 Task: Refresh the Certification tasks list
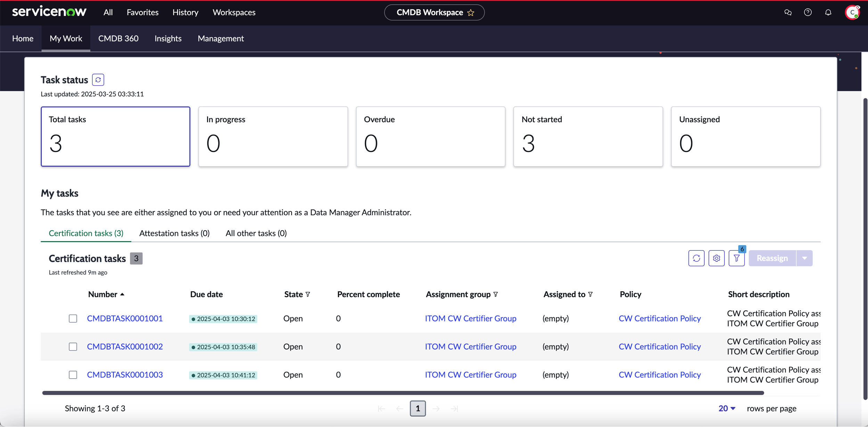click(x=696, y=258)
